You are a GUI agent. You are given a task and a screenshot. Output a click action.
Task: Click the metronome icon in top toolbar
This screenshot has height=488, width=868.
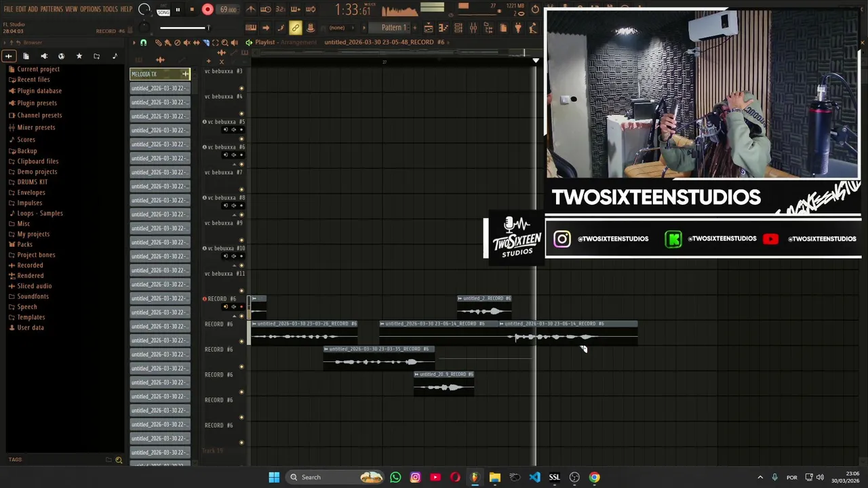251,9
